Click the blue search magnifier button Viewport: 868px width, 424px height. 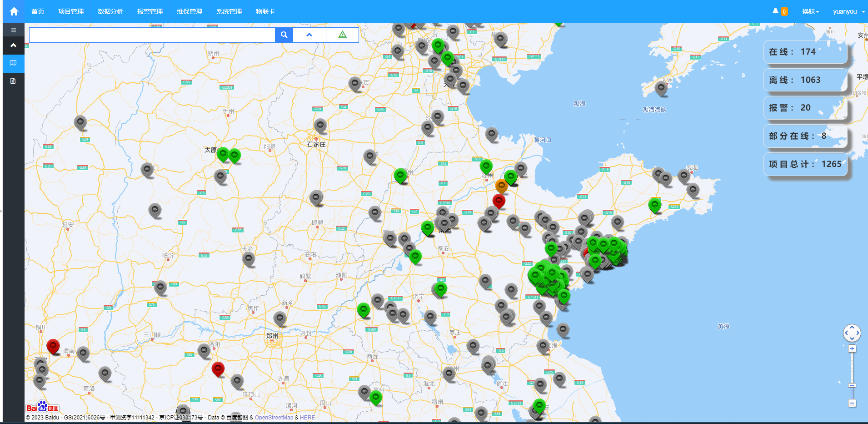click(284, 35)
